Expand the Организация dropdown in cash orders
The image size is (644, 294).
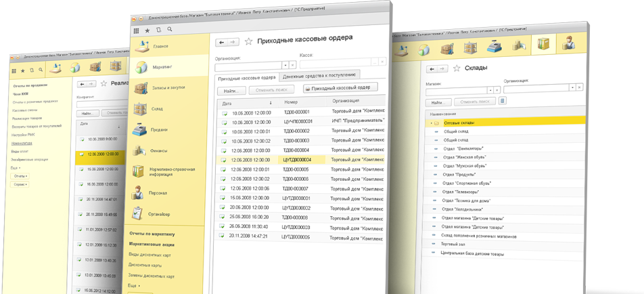coord(285,64)
